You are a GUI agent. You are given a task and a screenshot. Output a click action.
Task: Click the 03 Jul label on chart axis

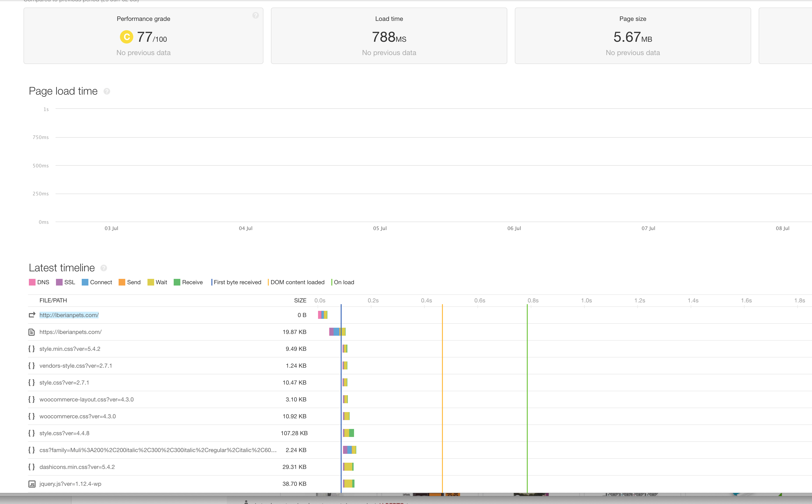(x=111, y=228)
